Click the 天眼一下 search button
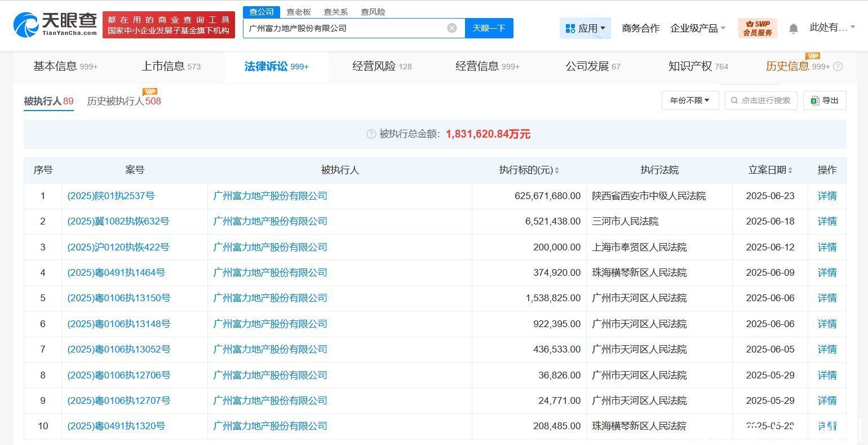868x445 pixels. (x=489, y=28)
